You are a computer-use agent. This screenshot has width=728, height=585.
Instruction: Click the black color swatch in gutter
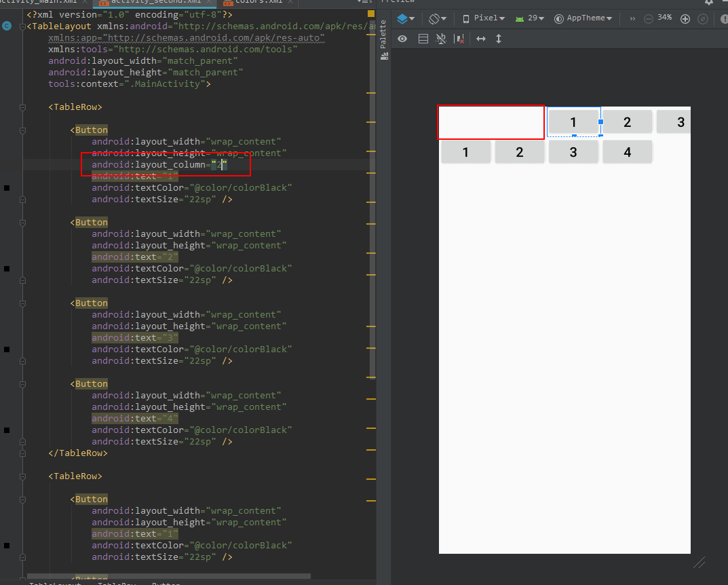7,188
